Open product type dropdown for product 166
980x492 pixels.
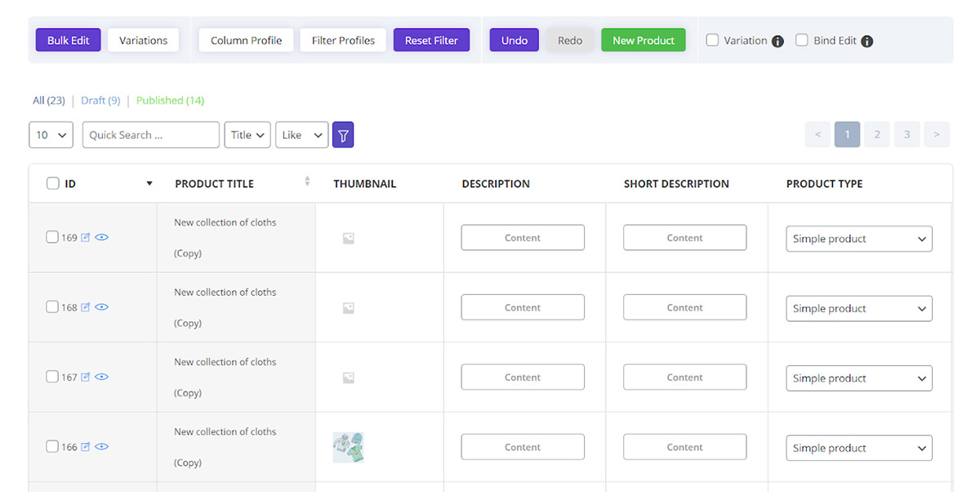click(859, 448)
